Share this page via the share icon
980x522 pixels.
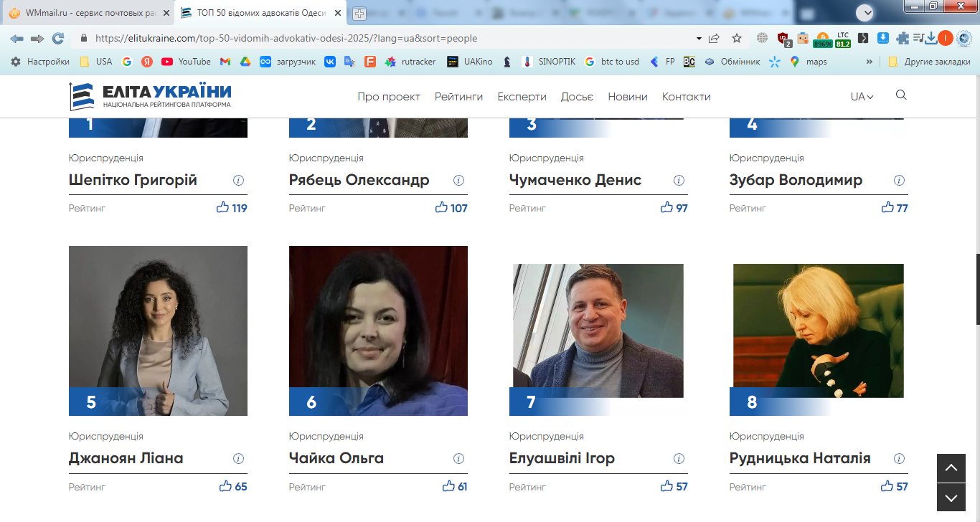coord(715,39)
